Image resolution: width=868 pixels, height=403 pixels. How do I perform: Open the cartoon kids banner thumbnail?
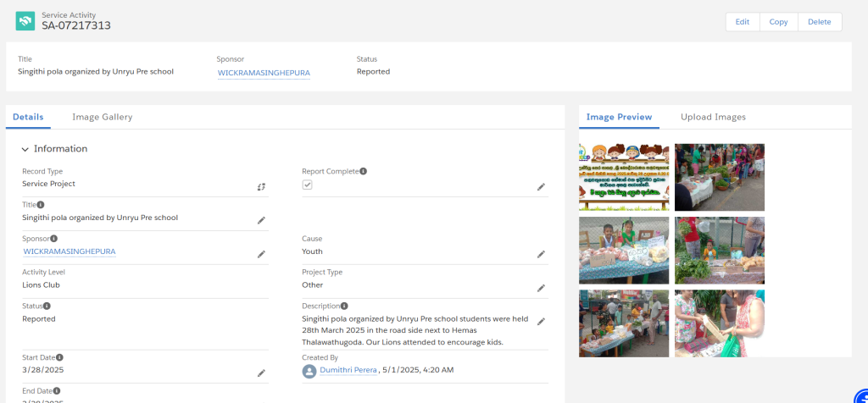coord(624,177)
